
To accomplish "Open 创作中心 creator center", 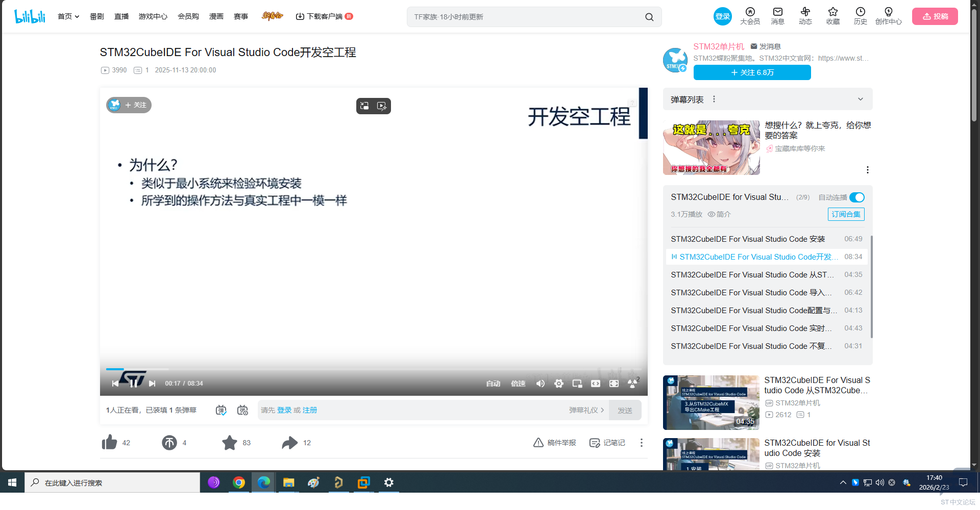I will pos(889,16).
